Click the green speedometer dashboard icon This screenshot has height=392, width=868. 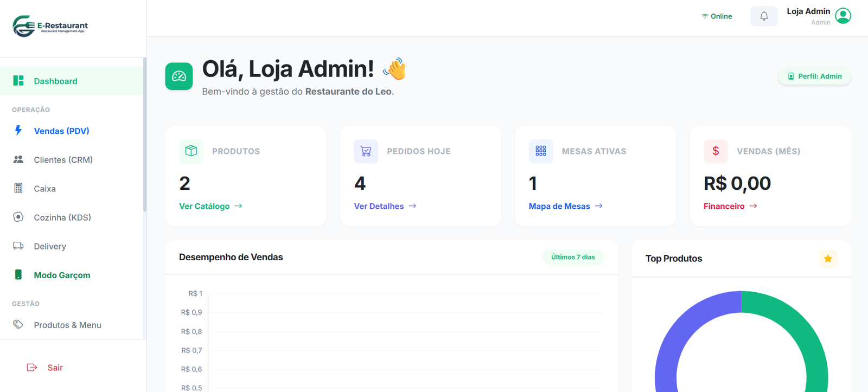pos(179,76)
